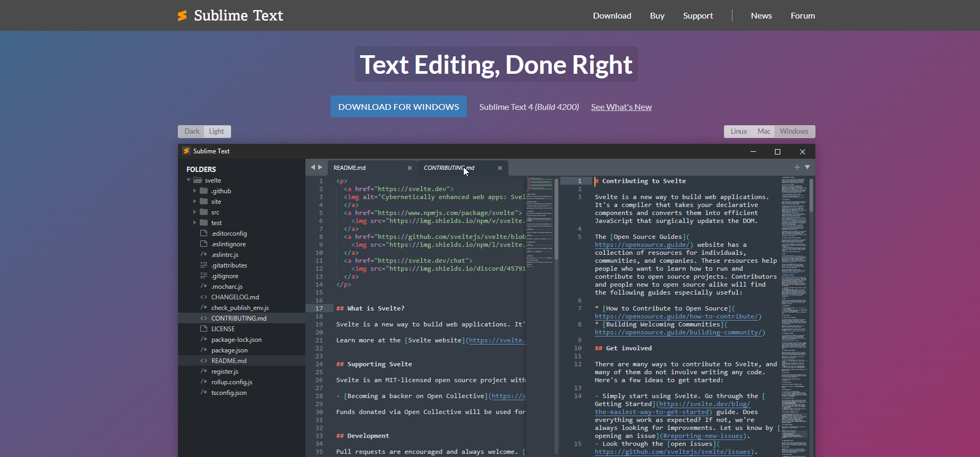Expand the test folder arrow

click(x=195, y=222)
